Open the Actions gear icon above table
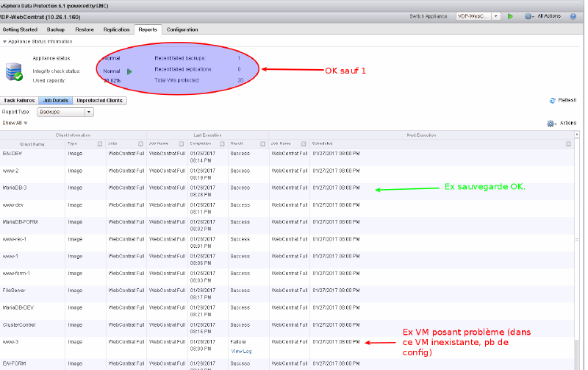The width and height of the screenshot is (588, 370). [551, 124]
